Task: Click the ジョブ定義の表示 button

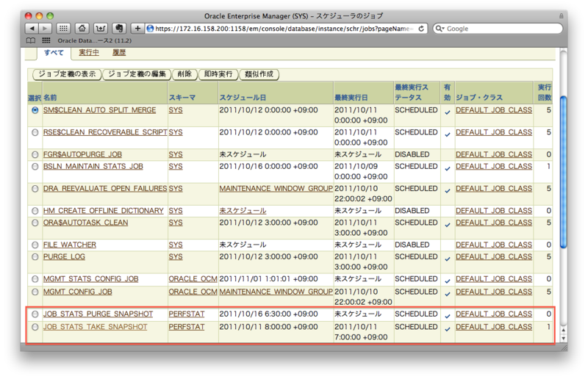Action: pos(67,74)
